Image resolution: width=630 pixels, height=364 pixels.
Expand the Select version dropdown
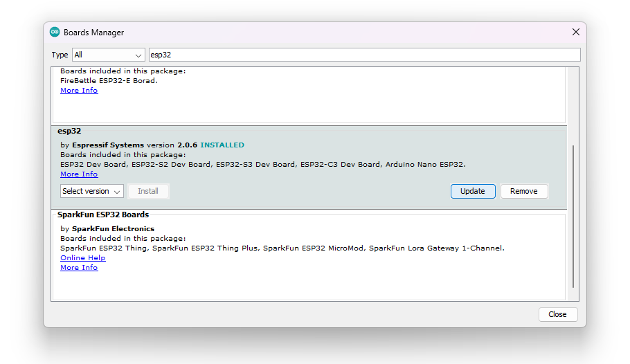coord(92,191)
